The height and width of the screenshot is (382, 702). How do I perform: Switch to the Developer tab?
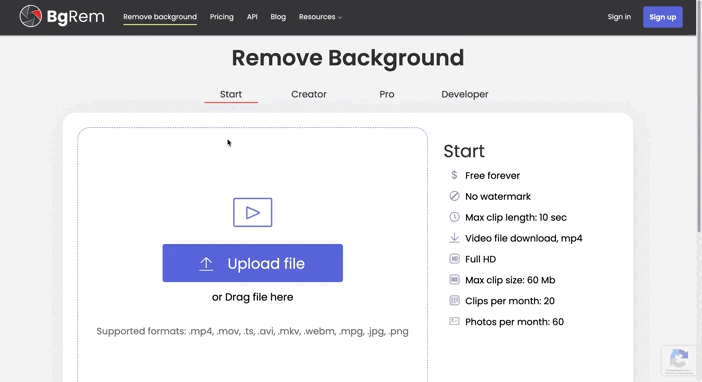point(465,94)
